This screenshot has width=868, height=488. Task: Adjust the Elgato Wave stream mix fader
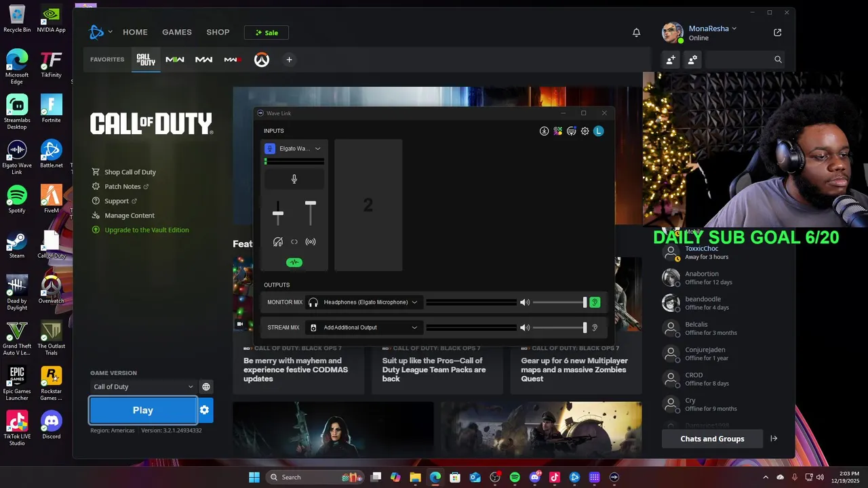click(x=311, y=203)
